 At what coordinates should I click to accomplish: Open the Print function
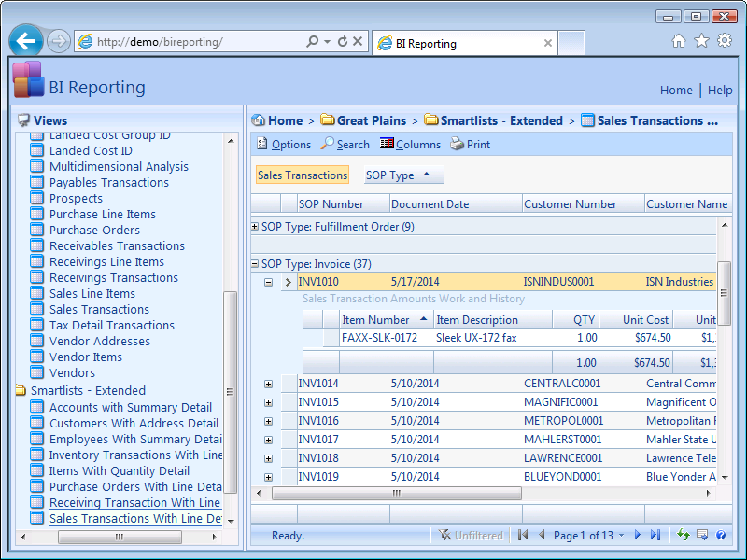470,145
